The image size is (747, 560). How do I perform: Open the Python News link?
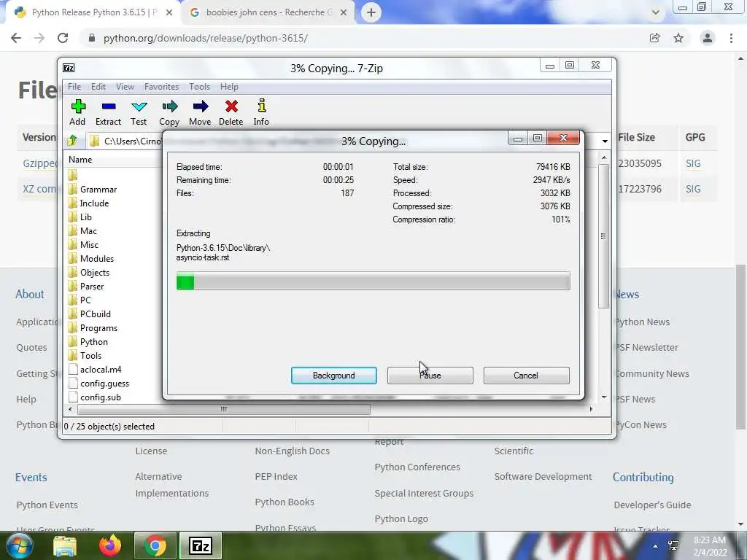coord(642,322)
